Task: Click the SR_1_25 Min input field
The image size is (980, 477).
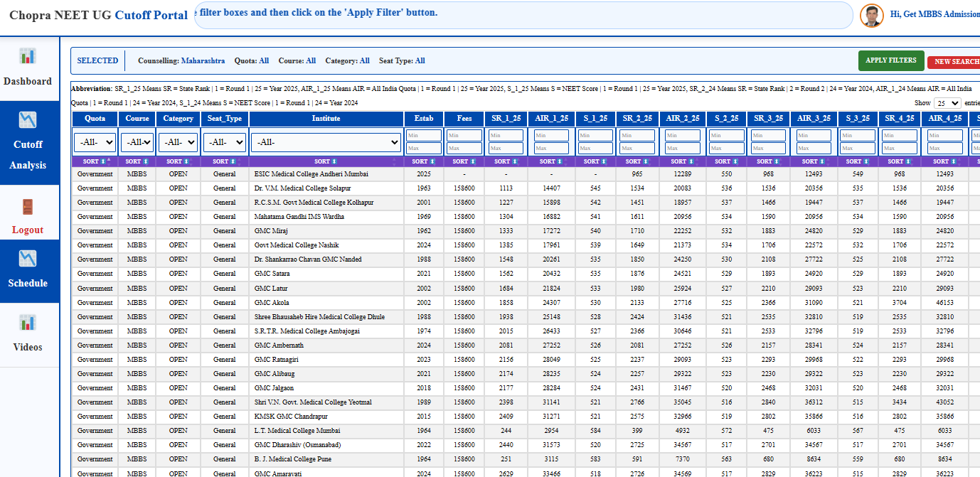Action: point(506,136)
